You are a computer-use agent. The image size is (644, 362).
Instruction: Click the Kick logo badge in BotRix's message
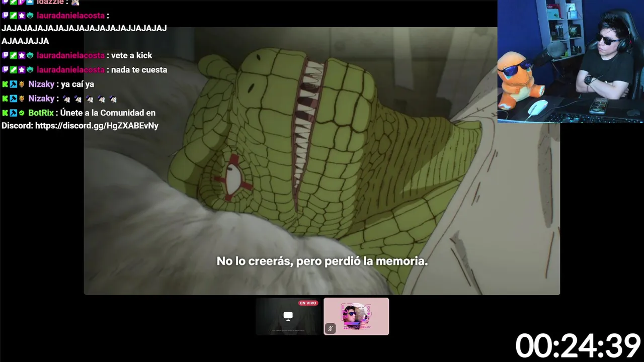(x=6, y=113)
